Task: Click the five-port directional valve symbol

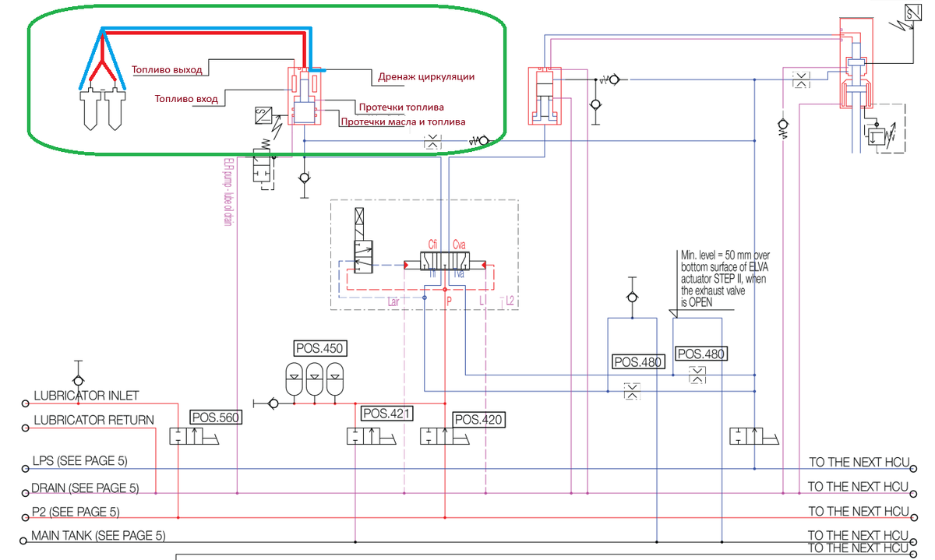Action: coord(446,261)
